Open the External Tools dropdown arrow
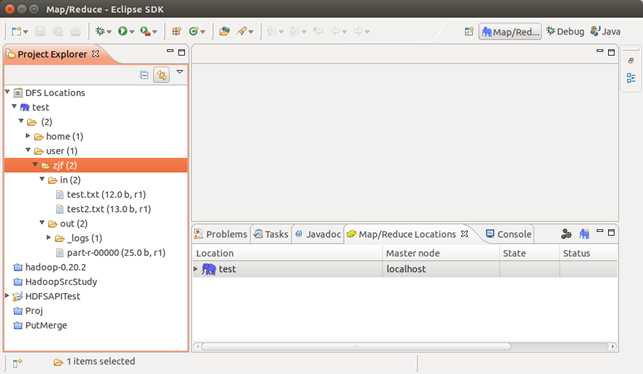This screenshot has width=643, height=374. click(x=155, y=32)
